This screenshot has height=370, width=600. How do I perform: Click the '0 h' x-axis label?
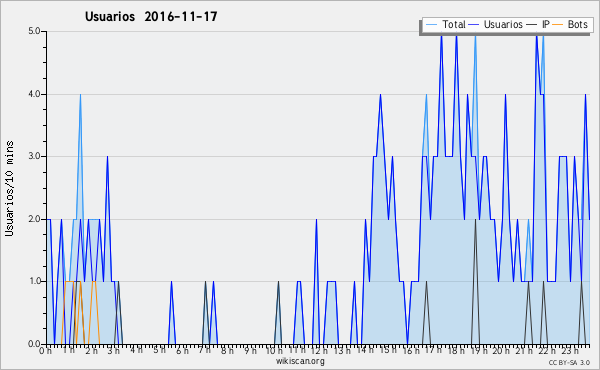(46, 350)
